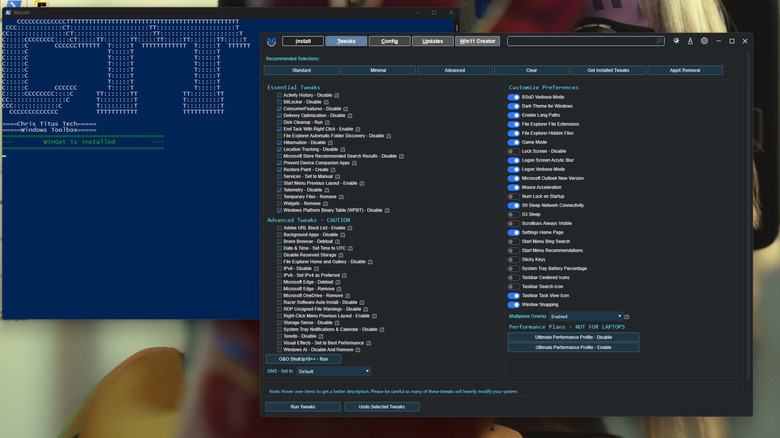The image size is (780, 438).
Task: Open info icon beside Multiplane Overlay dropdown
Action: click(627, 317)
